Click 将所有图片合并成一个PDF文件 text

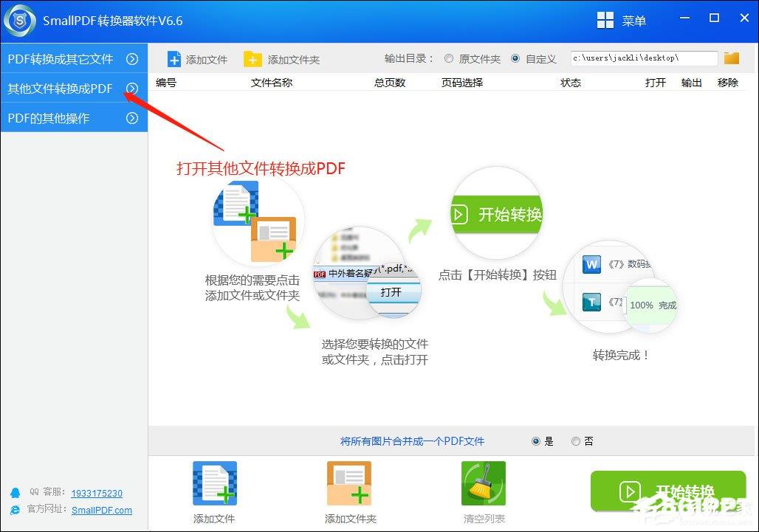click(x=412, y=441)
